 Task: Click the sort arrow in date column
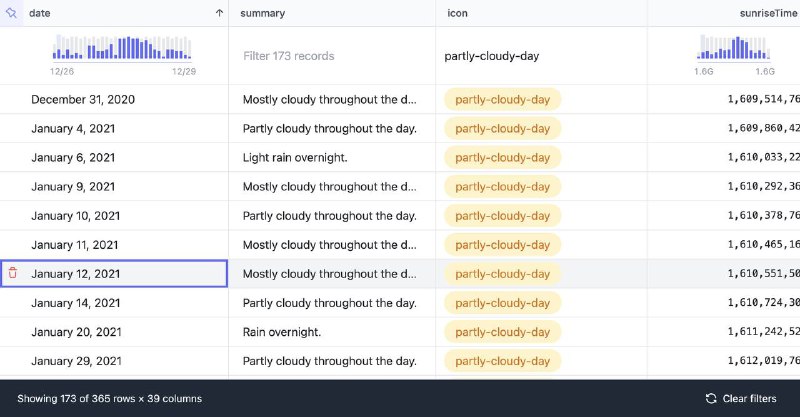219,13
